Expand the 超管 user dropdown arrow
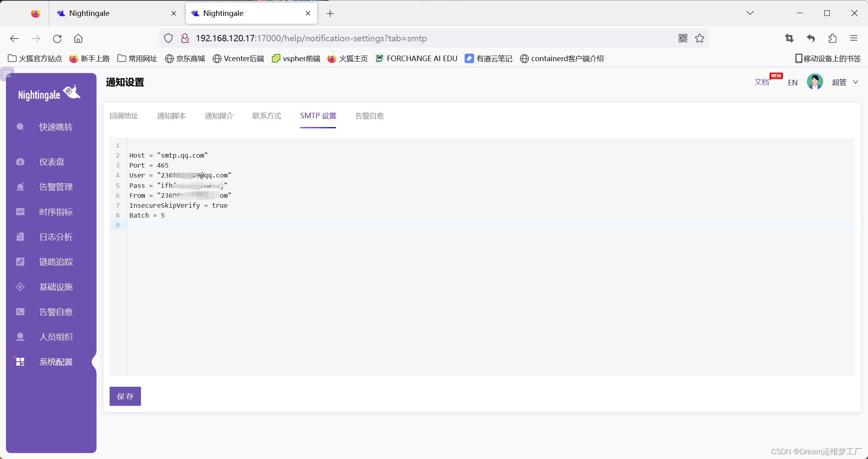The image size is (868, 459). (856, 82)
